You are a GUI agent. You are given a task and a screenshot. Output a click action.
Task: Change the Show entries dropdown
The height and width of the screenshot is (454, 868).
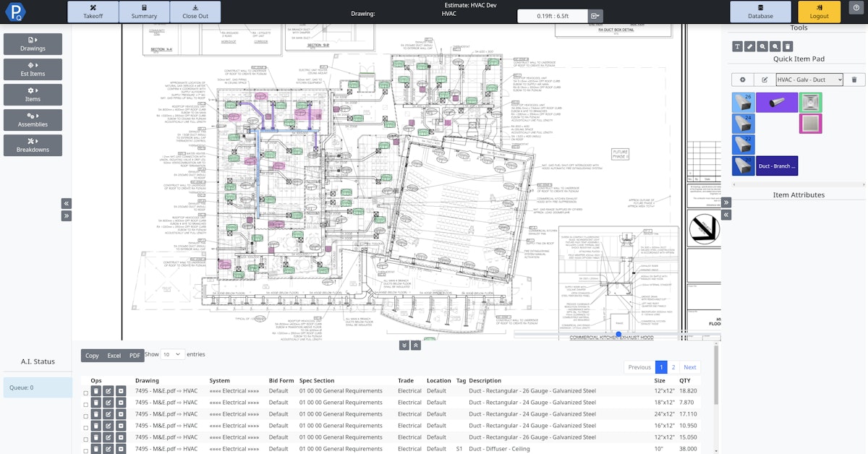pyautogui.click(x=172, y=354)
